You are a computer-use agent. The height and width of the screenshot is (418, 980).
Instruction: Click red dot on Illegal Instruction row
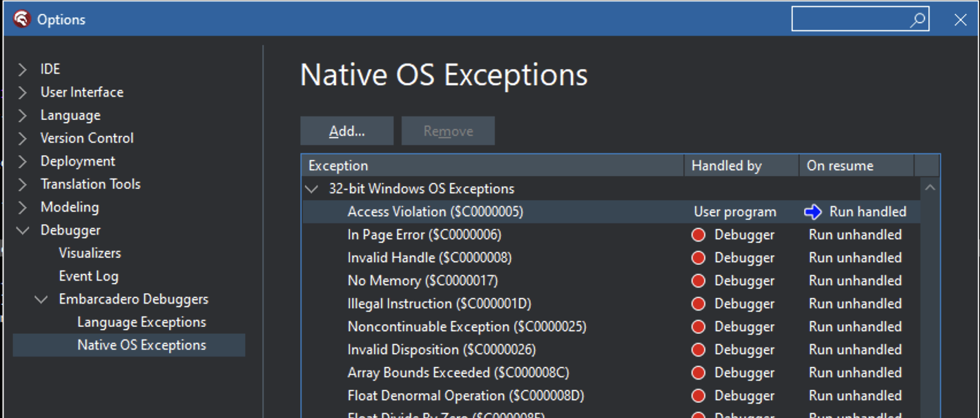[x=698, y=304]
